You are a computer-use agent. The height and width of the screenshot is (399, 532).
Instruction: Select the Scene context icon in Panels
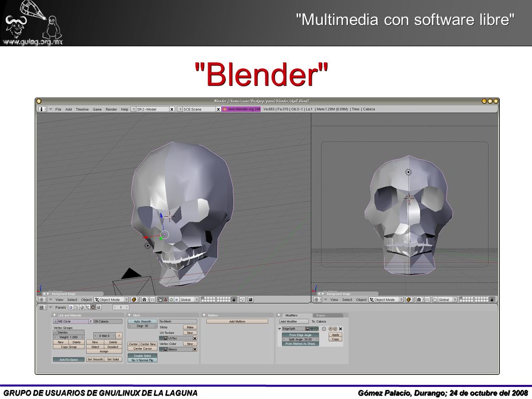pyautogui.click(x=99, y=307)
